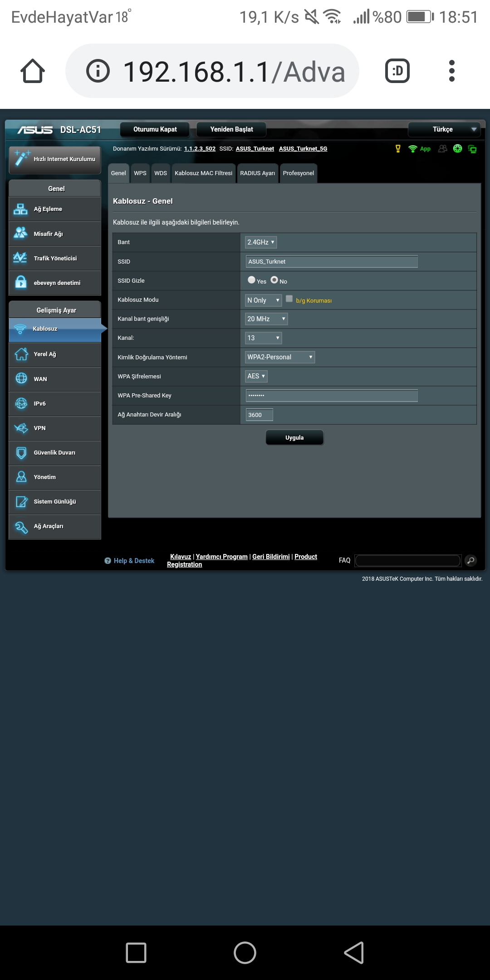Tap Android home circle button
Image resolution: width=490 pixels, height=980 pixels.
(x=245, y=952)
